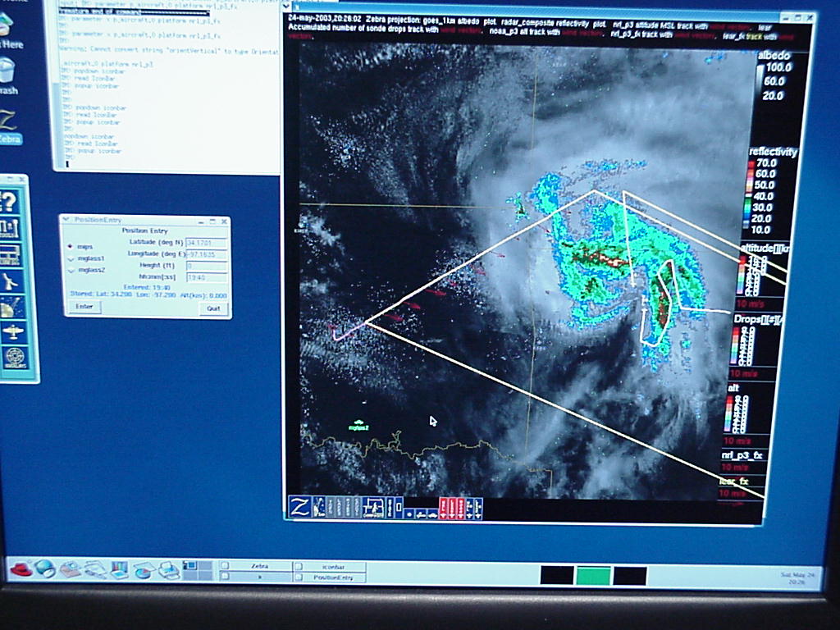Select first workspace in workspace switcher
The height and width of the screenshot is (630, 840).
[x=190, y=566]
